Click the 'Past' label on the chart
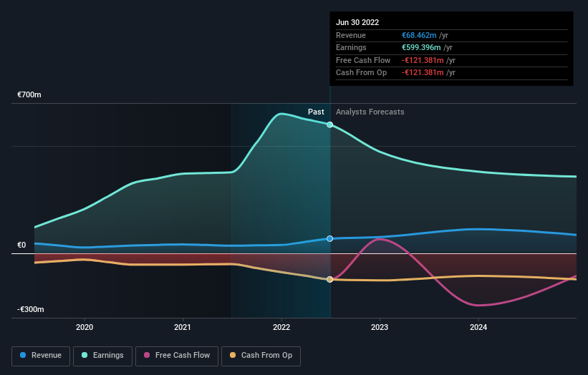Screen dimensions: 588x375 pyautogui.click(x=316, y=112)
